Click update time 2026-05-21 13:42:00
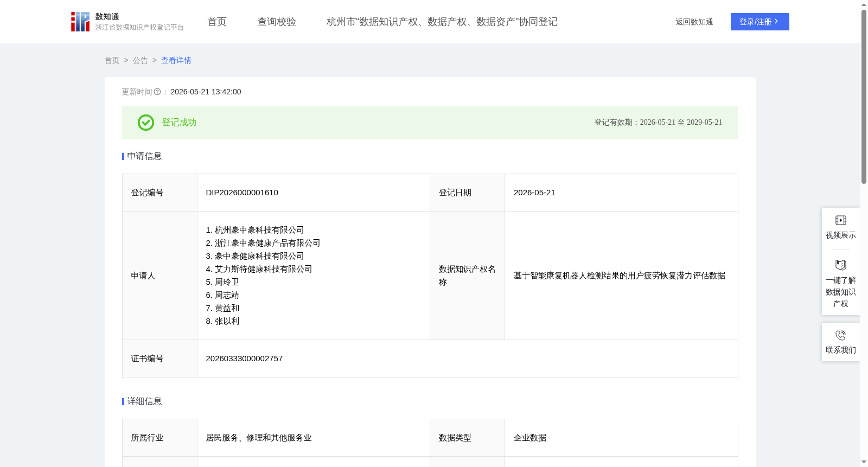 coord(206,92)
